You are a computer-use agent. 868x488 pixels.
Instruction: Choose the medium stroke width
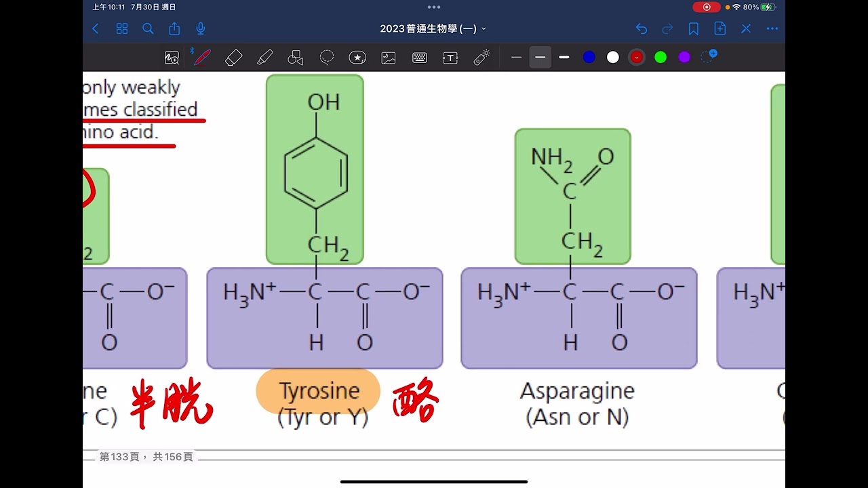click(540, 58)
